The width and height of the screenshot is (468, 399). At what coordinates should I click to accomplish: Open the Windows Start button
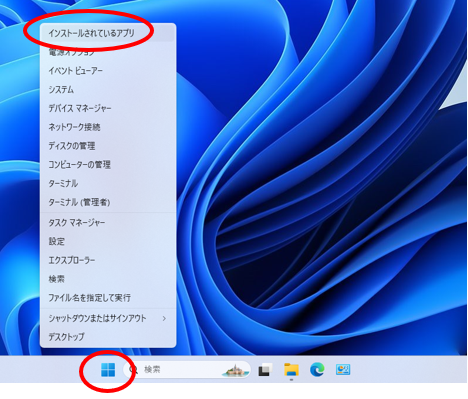pos(108,370)
